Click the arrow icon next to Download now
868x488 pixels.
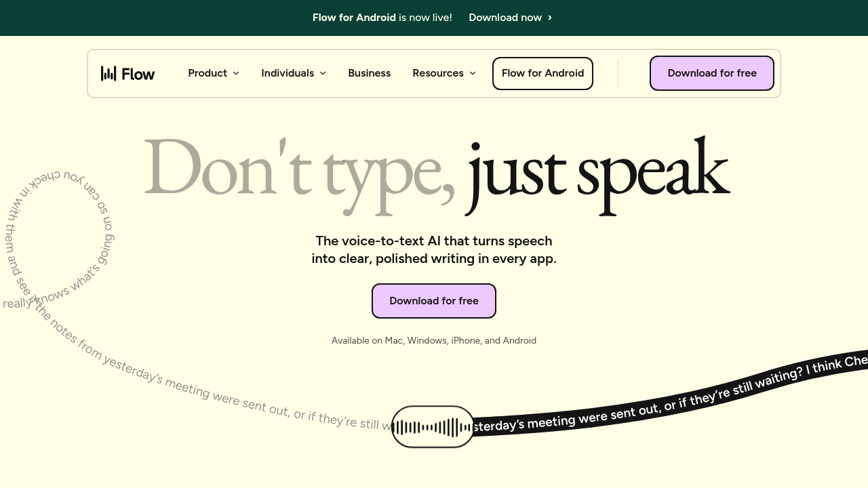coord(550,18)
